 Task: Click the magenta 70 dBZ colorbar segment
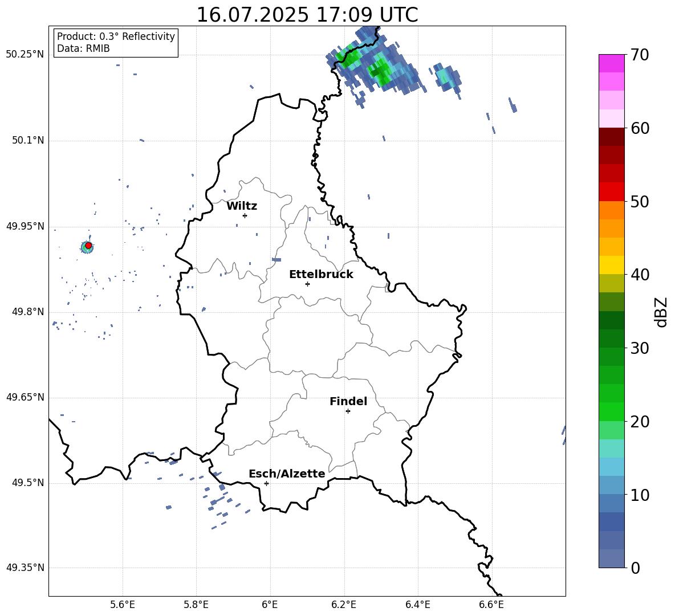point(611,63)
